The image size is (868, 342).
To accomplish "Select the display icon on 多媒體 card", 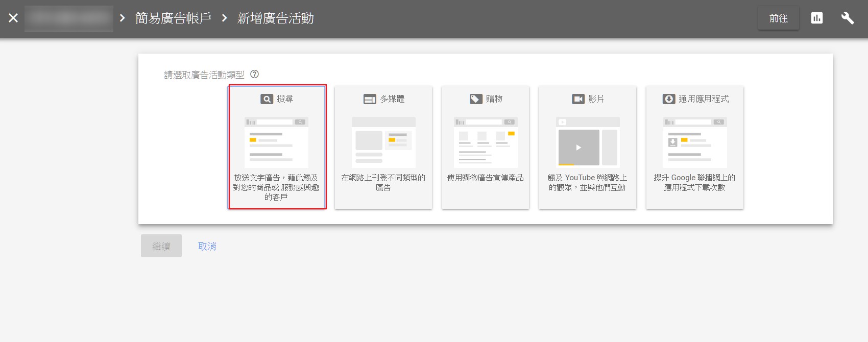I will click(x=370, y=99).
